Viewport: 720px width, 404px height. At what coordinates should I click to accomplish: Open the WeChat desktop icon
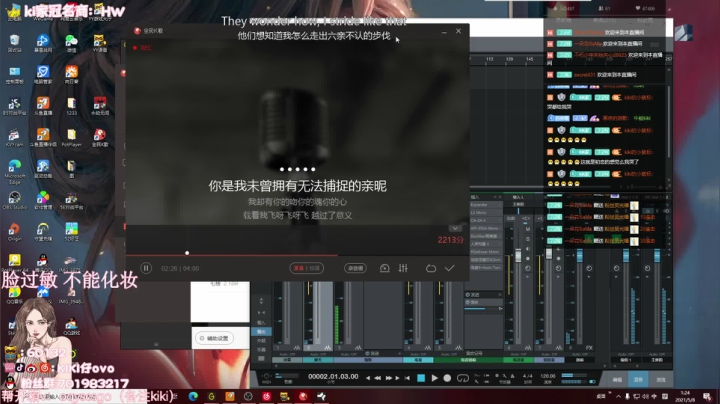[x=71, y=43]
